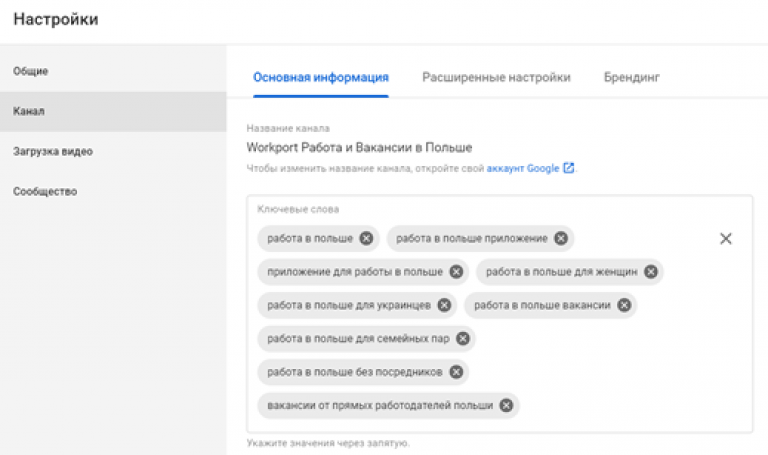Click the «Укажите значения через запятую» hint
768x455 pixels.
click(x=328, y=443)
